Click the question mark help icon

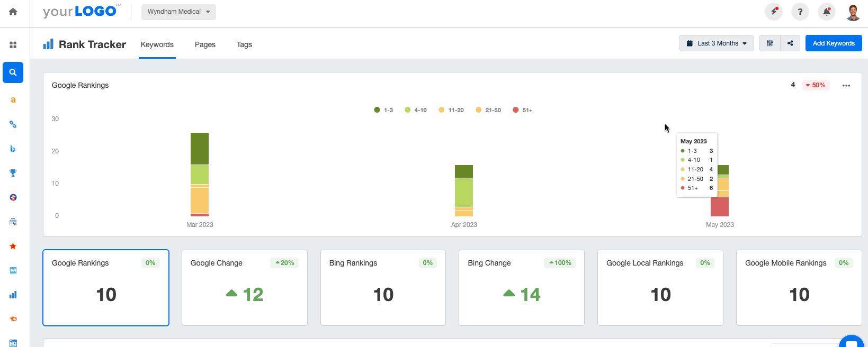pos(800,12)
